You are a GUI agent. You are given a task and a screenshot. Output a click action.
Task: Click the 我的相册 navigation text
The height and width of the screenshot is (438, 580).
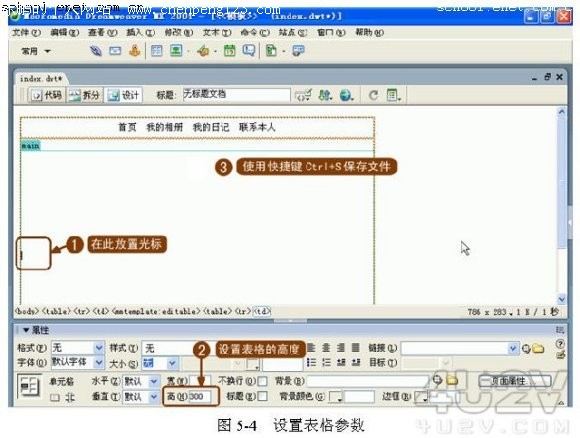(165, 128)
